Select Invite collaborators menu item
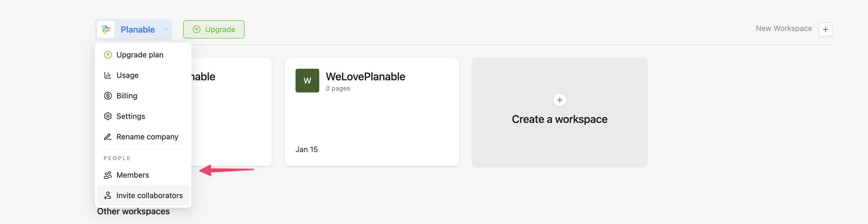This screenshot has height=224, width=868. click(x=149, y=196)
